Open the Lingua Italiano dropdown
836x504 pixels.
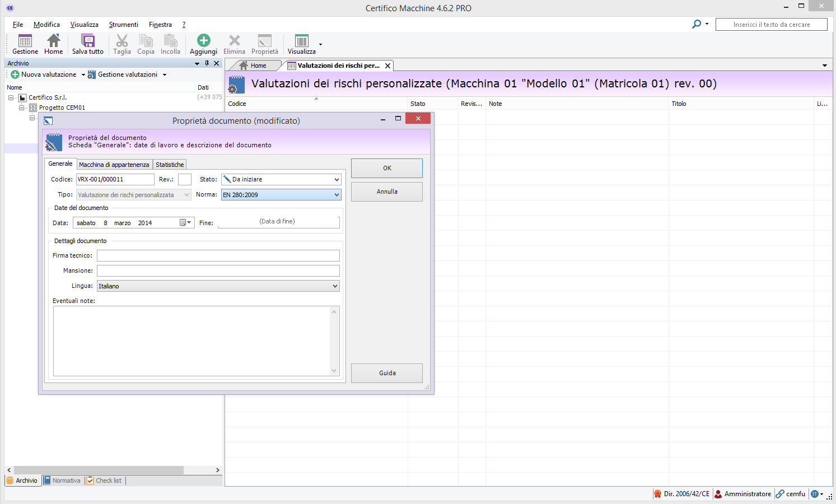335,286
